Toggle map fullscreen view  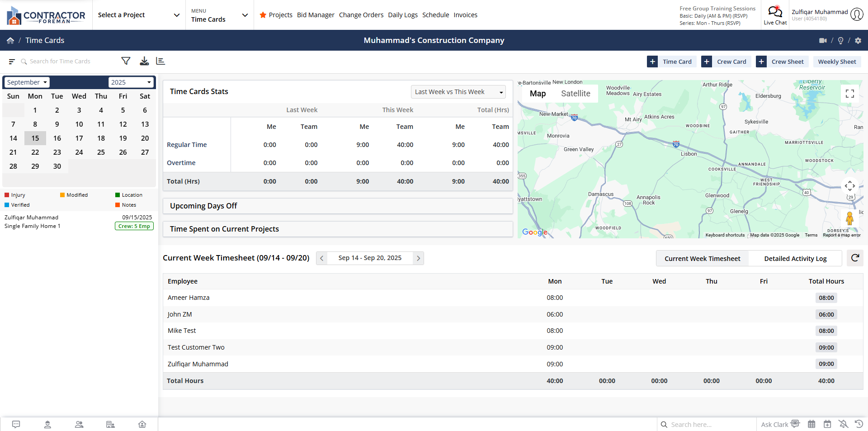[x=849, y=94]
